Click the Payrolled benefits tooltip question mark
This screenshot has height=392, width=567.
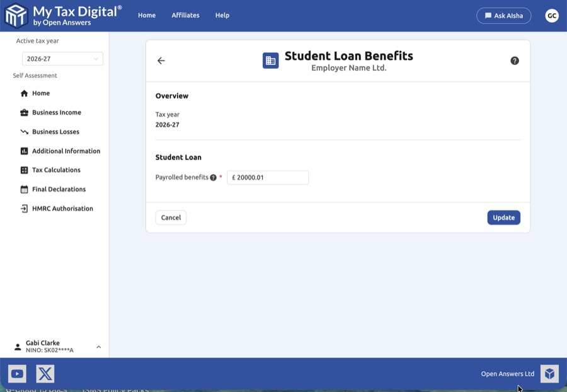click(213, 177)
